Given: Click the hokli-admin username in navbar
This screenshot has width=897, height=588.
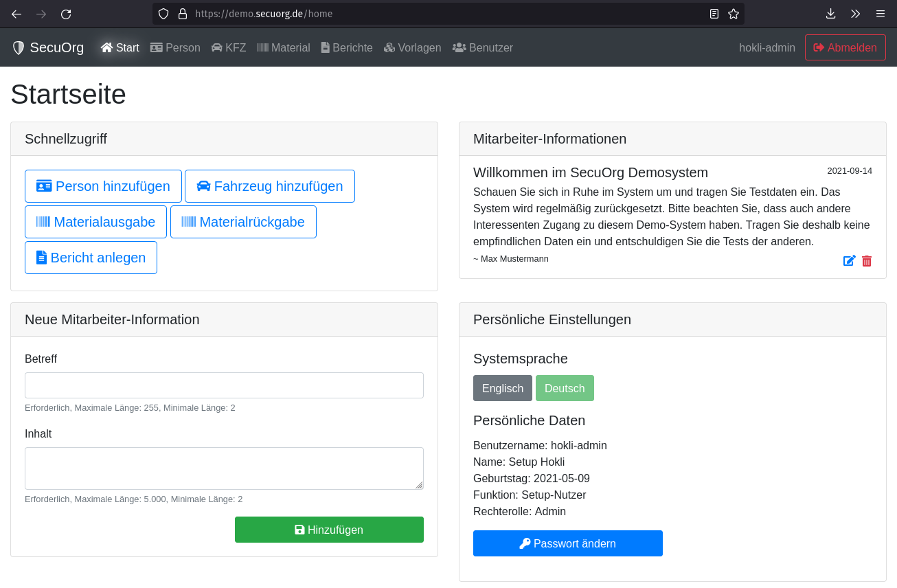Looking at the screenshot, I should coord(767,47).
